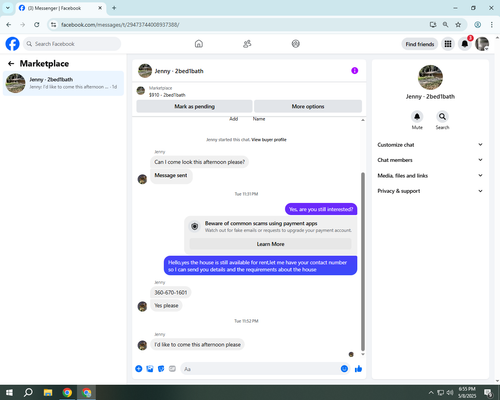Expand Customize chat section
Viewport: 500px width, 400px height.
pos(430,145)
